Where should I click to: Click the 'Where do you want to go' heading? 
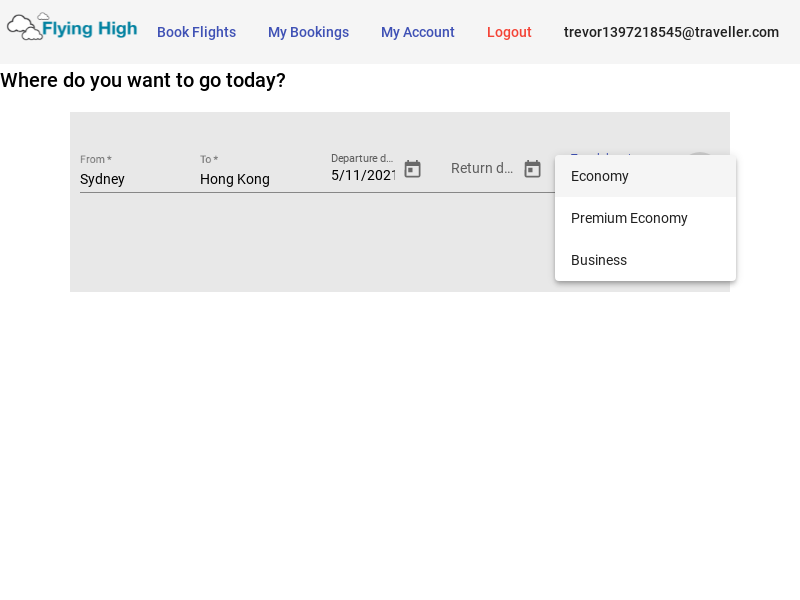(x=143, y=80)
